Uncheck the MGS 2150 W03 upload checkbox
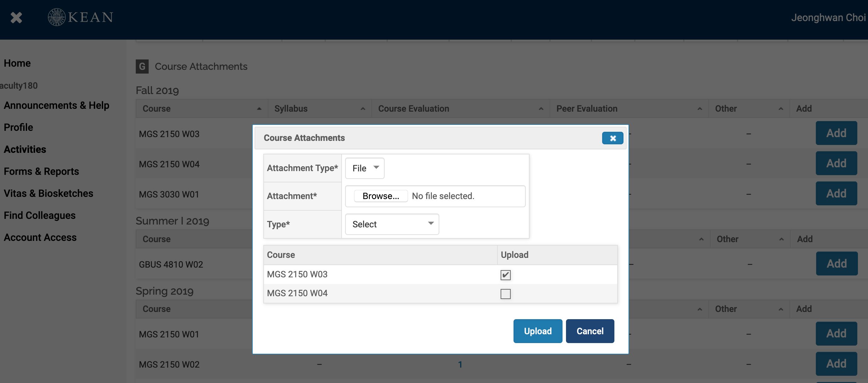The height and width of the screenshot is (383, 868). tap(505, 275)
